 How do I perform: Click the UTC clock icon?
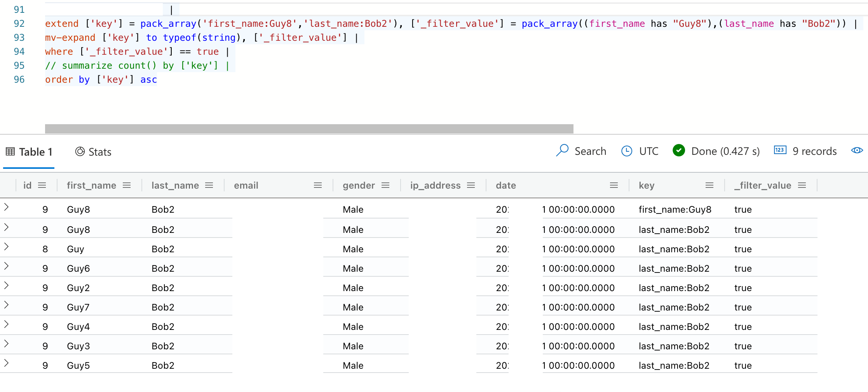(x=626, y=151)
